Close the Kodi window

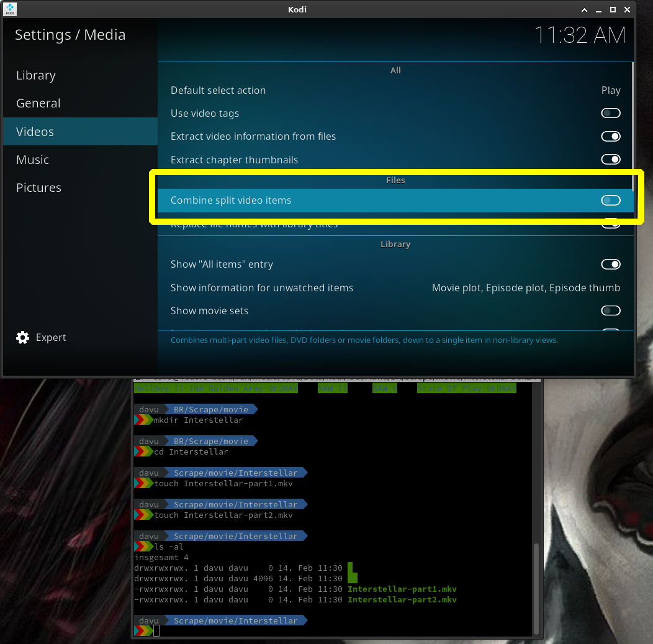627,9
